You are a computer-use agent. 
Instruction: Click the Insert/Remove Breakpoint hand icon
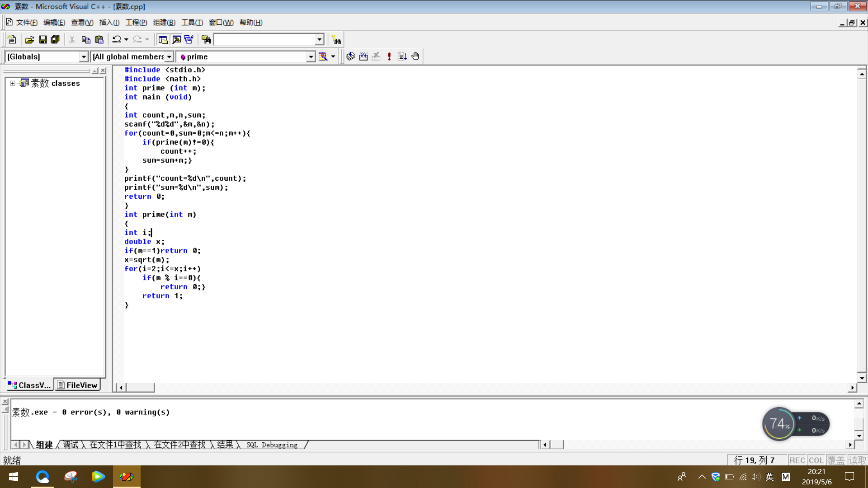415,56
